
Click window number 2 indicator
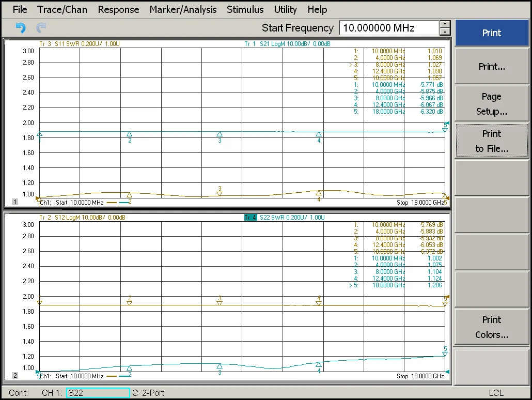pos(14,375)
